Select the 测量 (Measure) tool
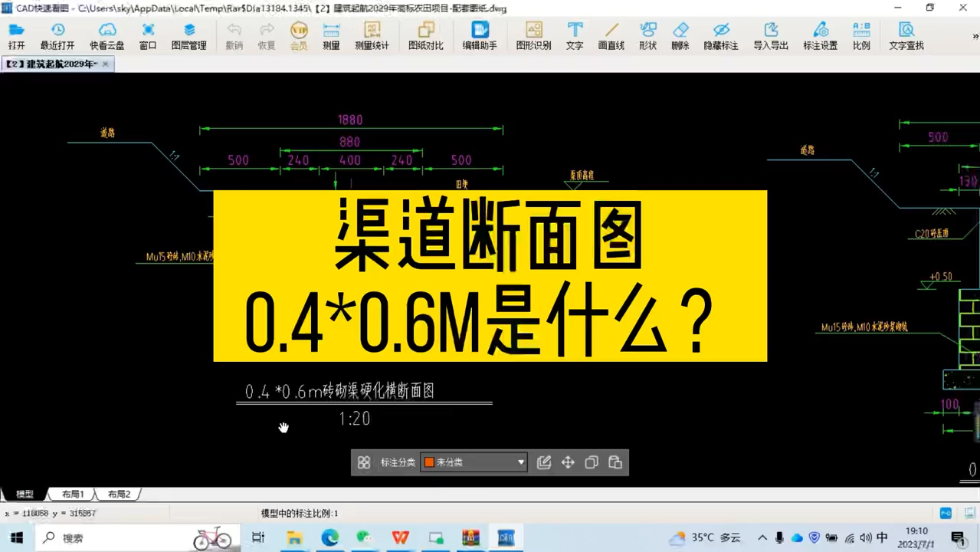Image resolution: width=980 pixels, height=552 pixels. tap(330, 34)
